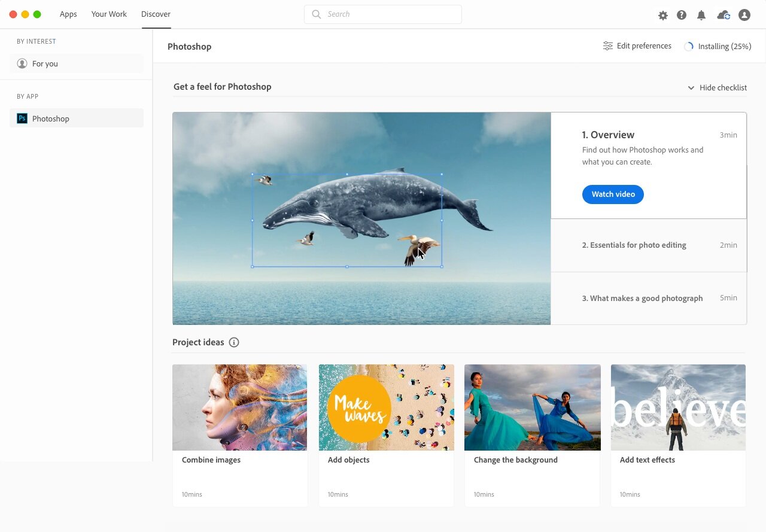Switch to the Your Work tab
The width and height of the screenshot is (766, 532).
pos(109,14)
